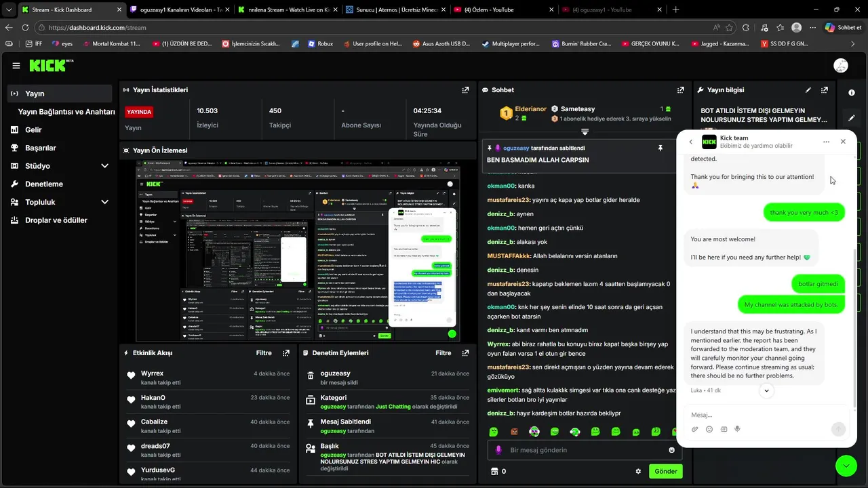
Task: Click microphone icon in support chat
Action: [737, 429]
